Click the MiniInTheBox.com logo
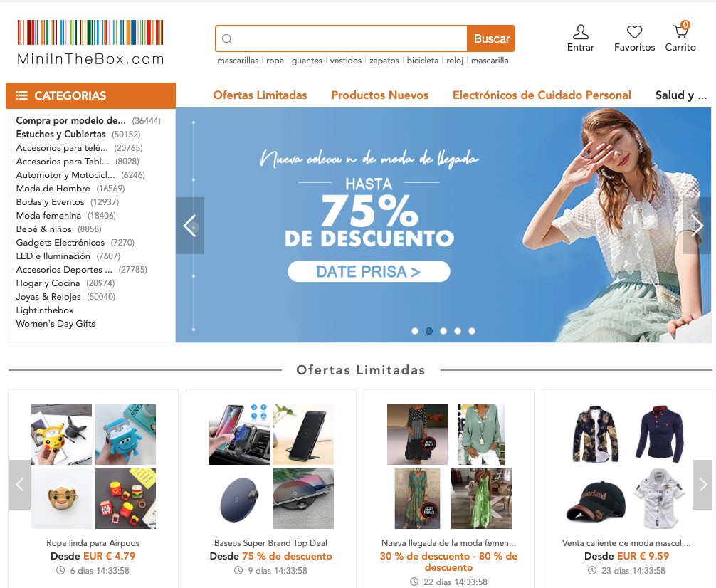The image size is (716, 588). point(90,41)
